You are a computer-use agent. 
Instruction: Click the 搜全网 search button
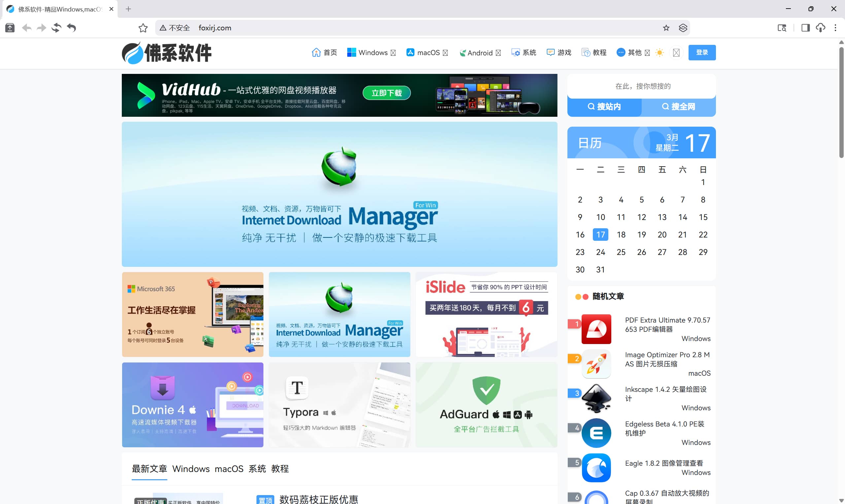click(679, 107)
